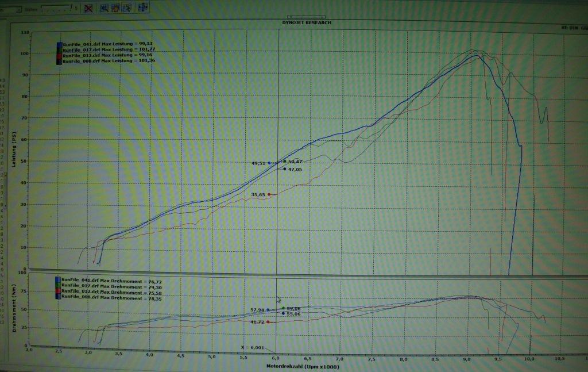The height and width of the screenshot is (372, 588).
Task: Click the red RunFile_012 torque legend swatch
Action: [x=59, y=293]
